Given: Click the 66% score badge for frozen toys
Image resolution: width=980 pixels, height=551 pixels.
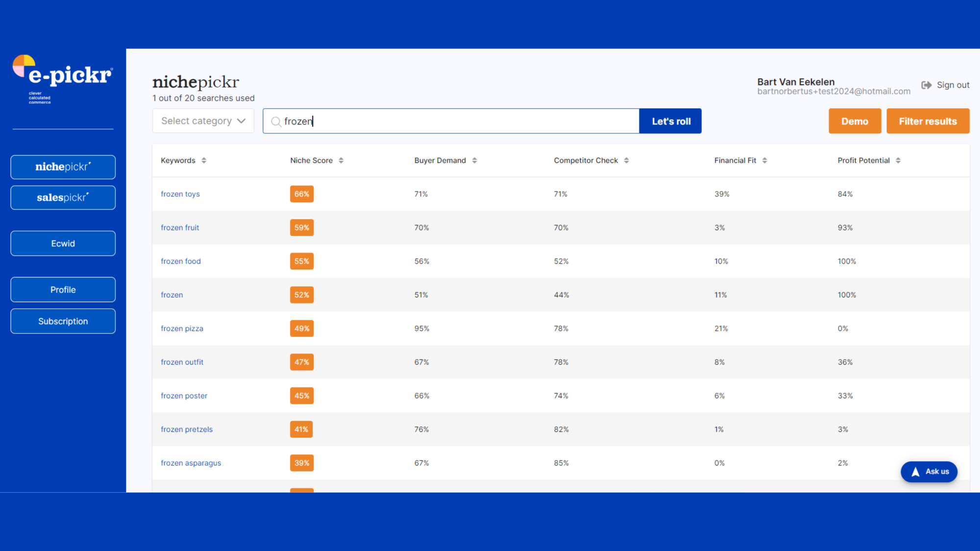Looking at the screenshot, I should (x=301, y=194).
